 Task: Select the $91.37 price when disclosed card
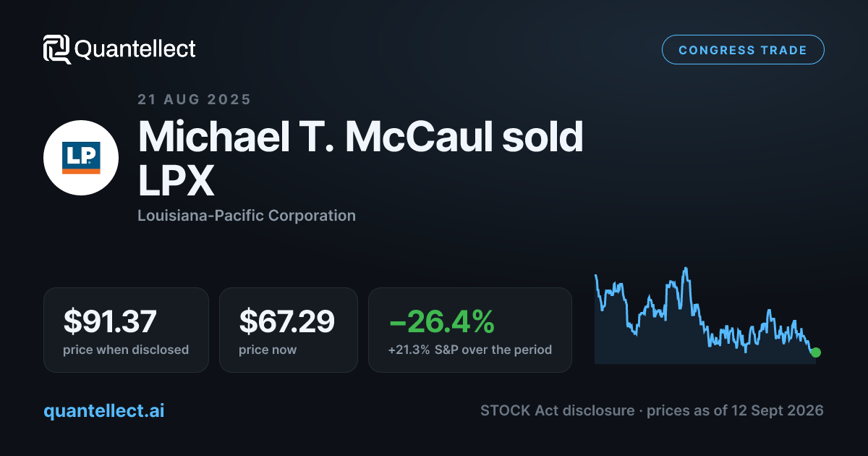pos(126,330)
